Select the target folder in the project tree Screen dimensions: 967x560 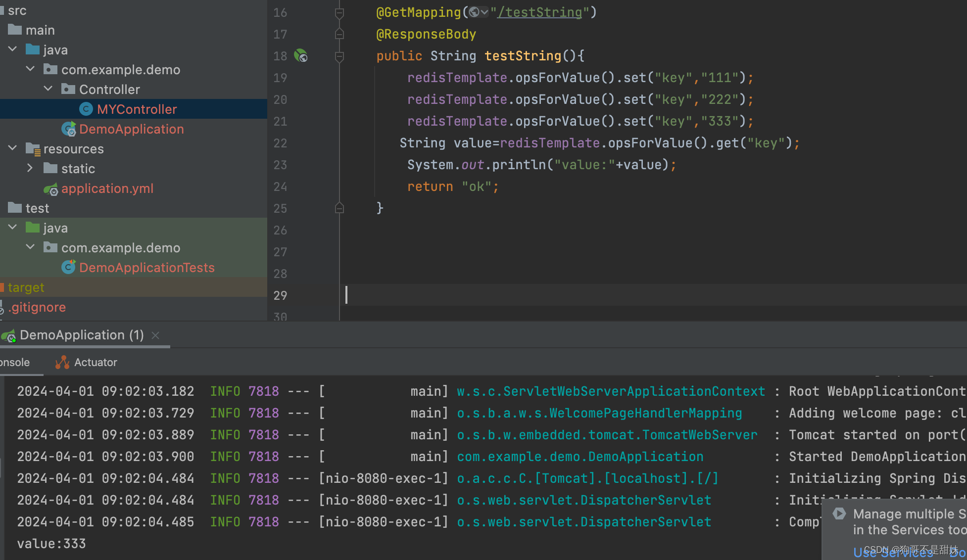[26, 287]
